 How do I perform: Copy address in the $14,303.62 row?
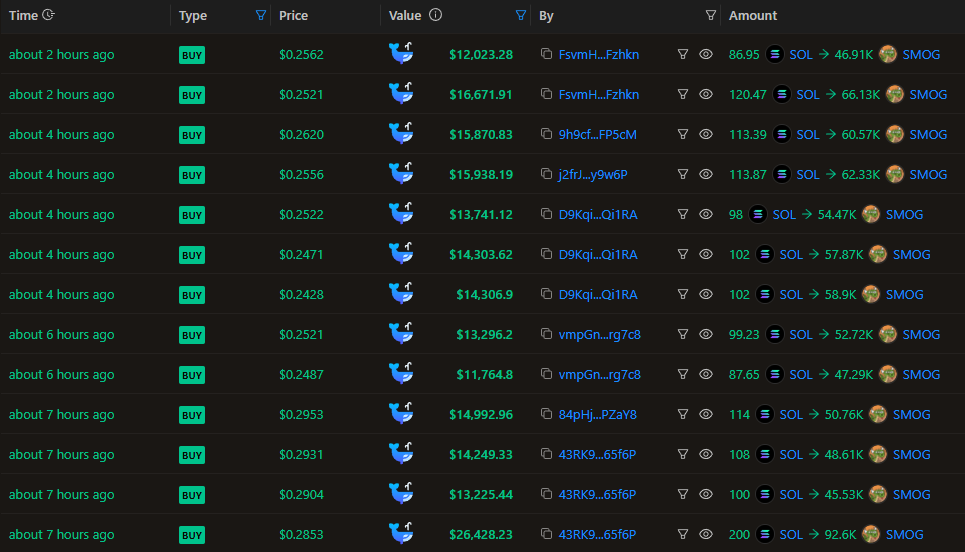pos(546,254)
